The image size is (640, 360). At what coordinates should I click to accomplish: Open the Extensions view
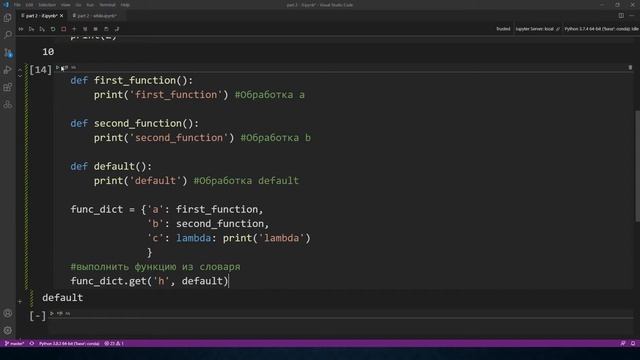pyautogui.click(x=7, y=87)
